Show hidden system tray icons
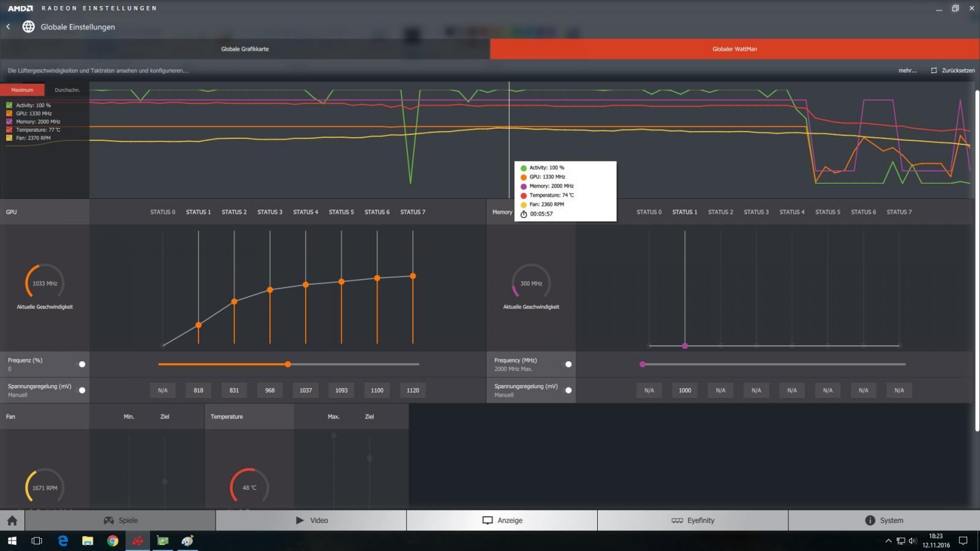The image size is (980, 551). point(889,541)
